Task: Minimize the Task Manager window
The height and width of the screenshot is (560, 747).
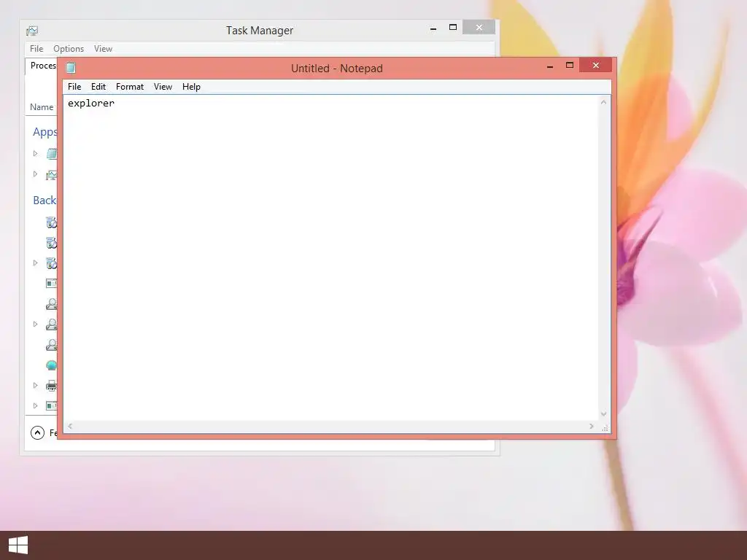Action: click(x=433, y=28)
